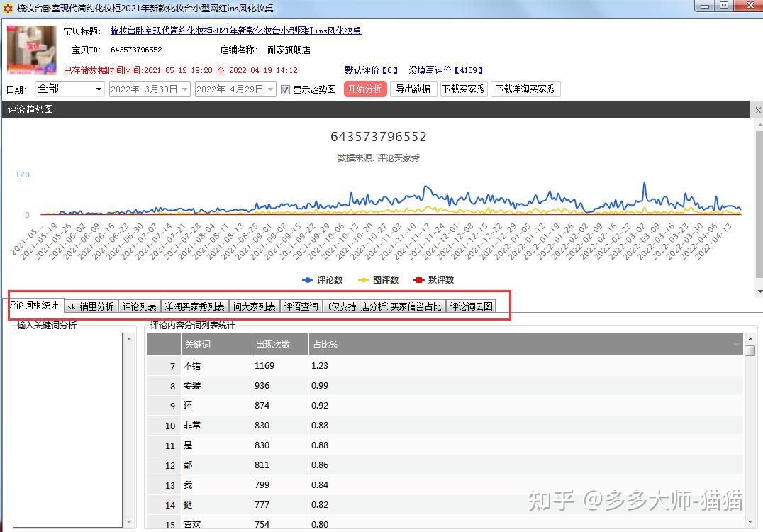Select row number 13 header
The image size is (763, 532).
click(164, 485)
